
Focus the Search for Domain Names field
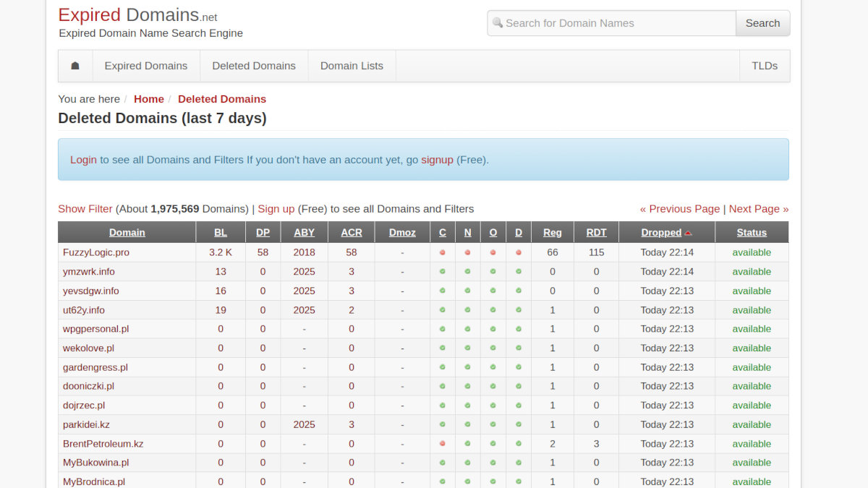click(612, 23)
